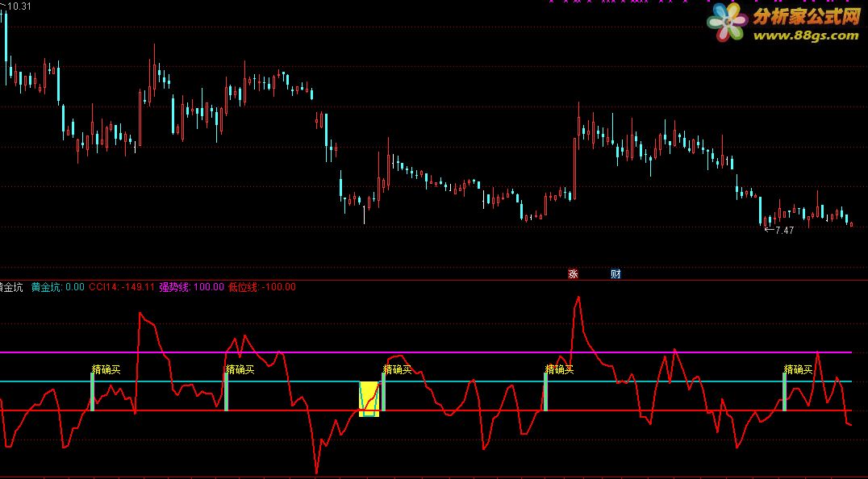868x479 pixels.
Task: Click the blue 财 info marker
Action: tap(616, 274)
